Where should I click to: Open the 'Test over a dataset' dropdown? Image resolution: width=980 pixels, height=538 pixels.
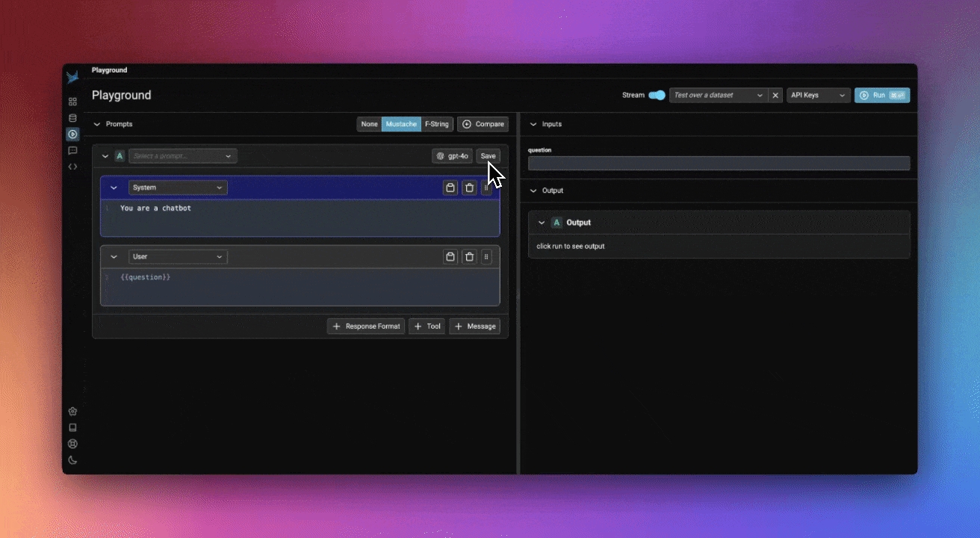(x=718, y=95)
